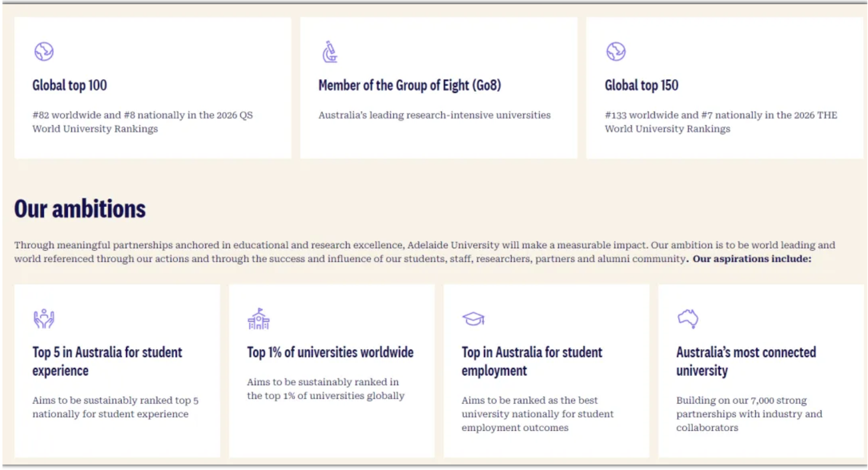This screenshot has width=868, height=470.
Task: Click Top 1% of universities worldwide title
Action: (x=330, y=352)
